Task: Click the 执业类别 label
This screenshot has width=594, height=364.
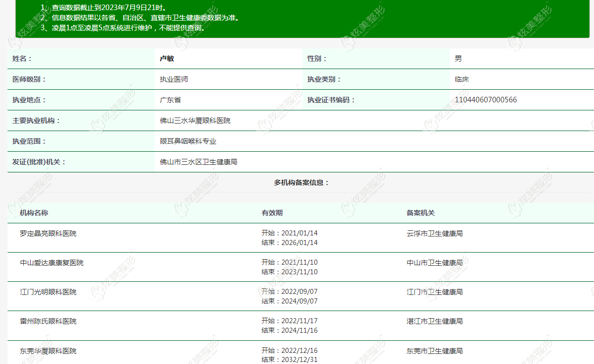Action: [324, 79]
